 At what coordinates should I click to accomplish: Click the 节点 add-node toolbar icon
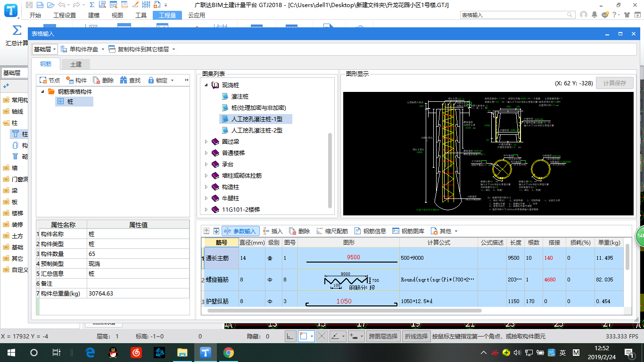[43, 80]
